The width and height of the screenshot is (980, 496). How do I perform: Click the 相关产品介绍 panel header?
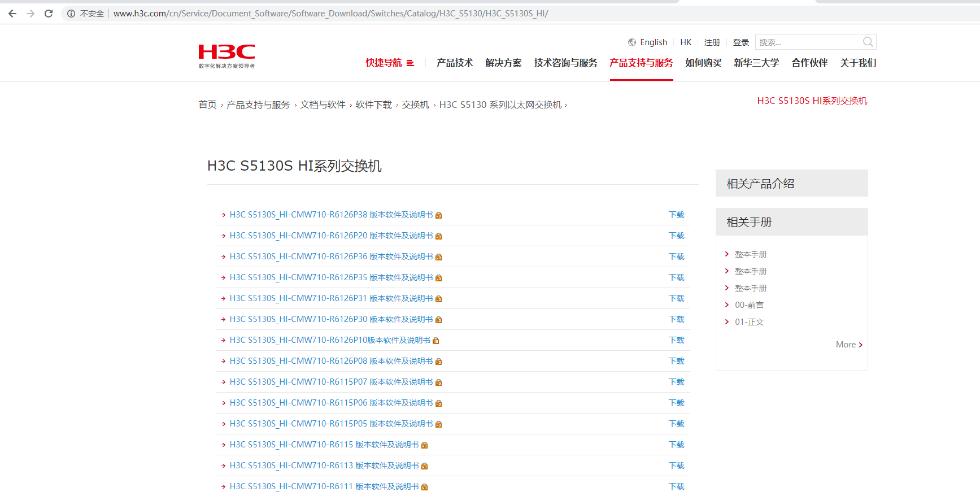792,183
